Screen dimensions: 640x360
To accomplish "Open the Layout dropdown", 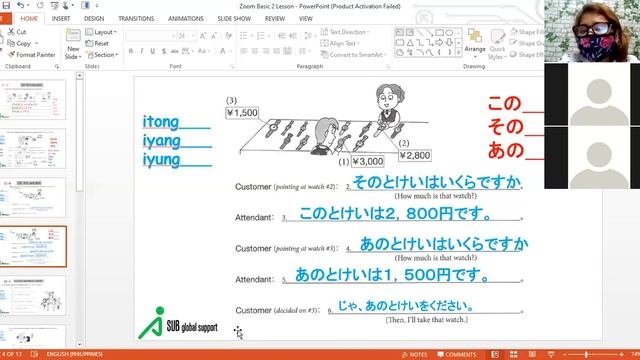I will (101, 32).
